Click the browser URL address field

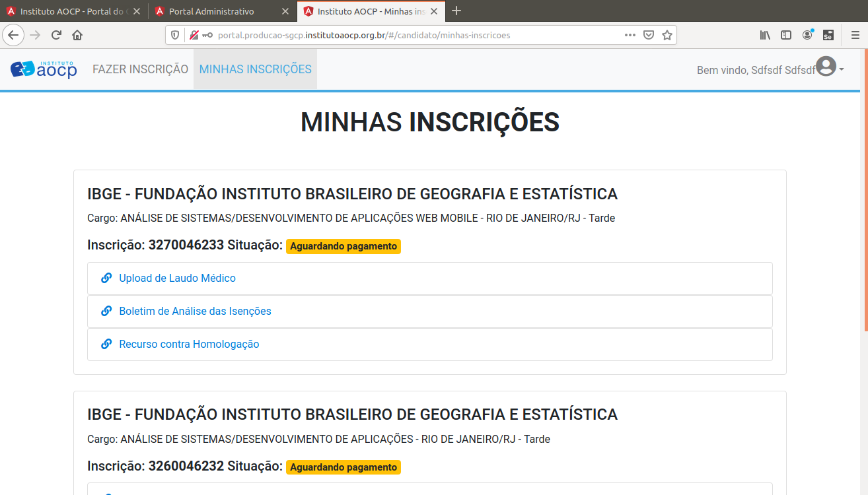419,35
